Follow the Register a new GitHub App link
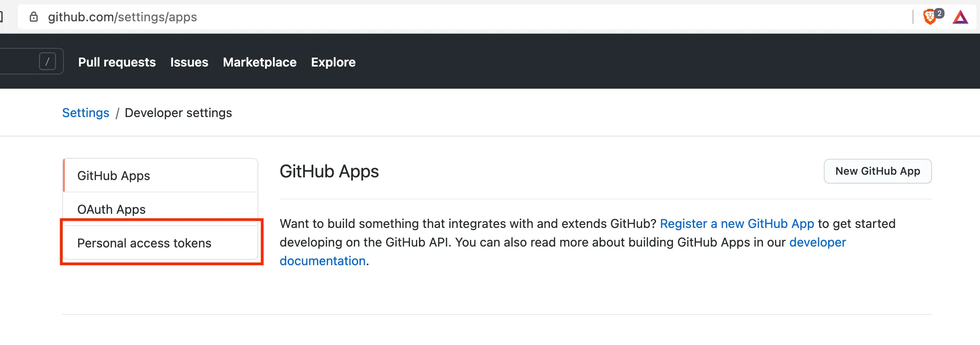 (x=737, y=223)
